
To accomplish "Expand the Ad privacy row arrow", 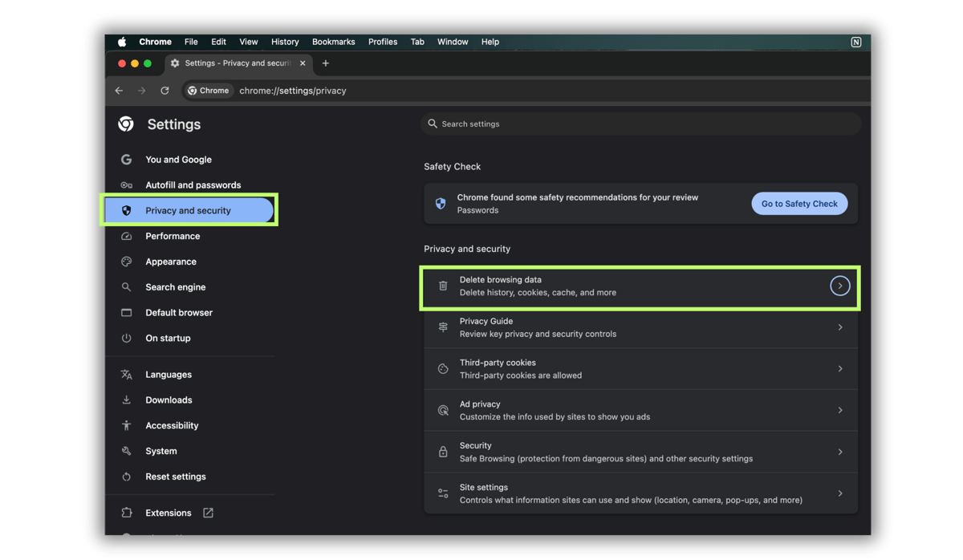I will [839, 410].
